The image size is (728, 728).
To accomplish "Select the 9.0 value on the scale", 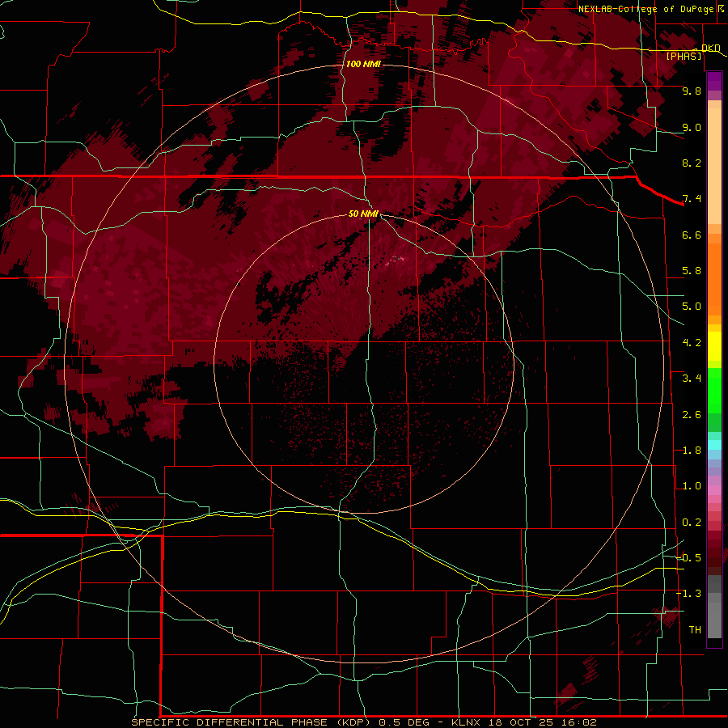I will [692, 127].
